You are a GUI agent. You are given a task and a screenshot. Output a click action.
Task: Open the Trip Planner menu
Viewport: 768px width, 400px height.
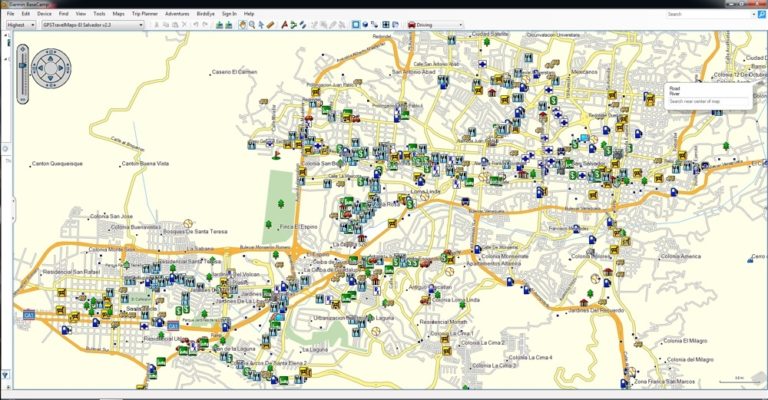[143, 14]
